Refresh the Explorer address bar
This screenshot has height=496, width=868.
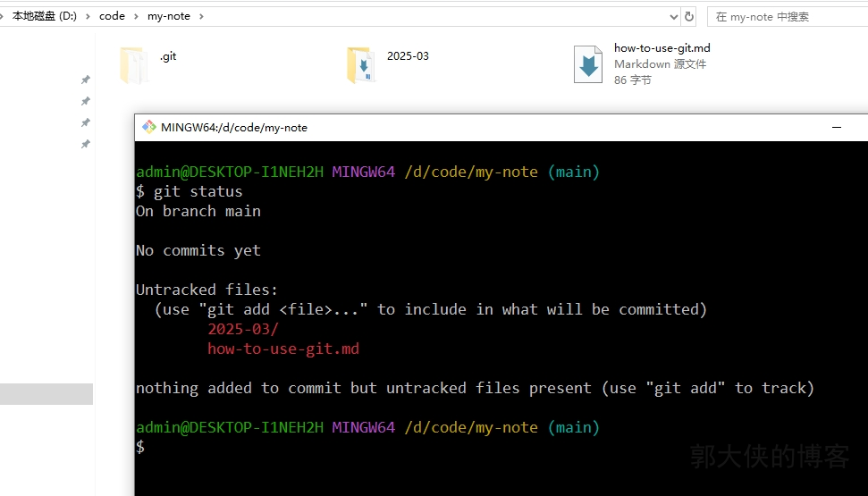click(689, 17)
